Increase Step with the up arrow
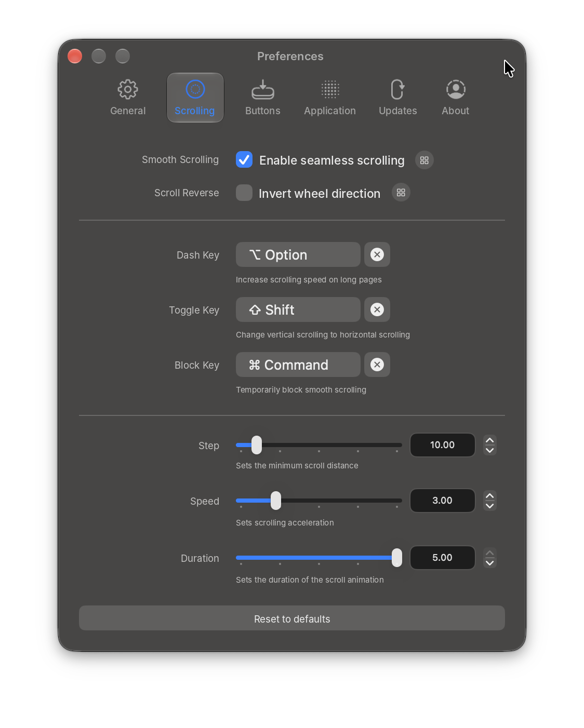 click(489, 440)
